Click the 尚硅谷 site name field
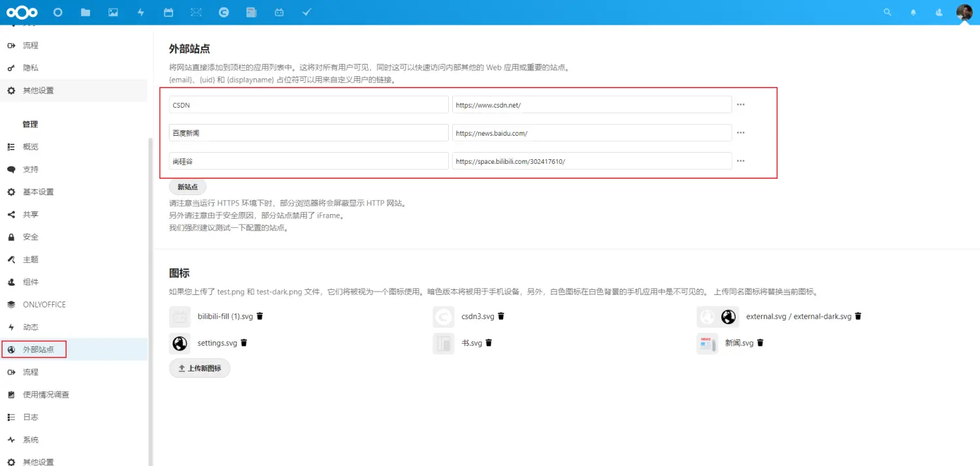980x466 pixels. (309, 161)
